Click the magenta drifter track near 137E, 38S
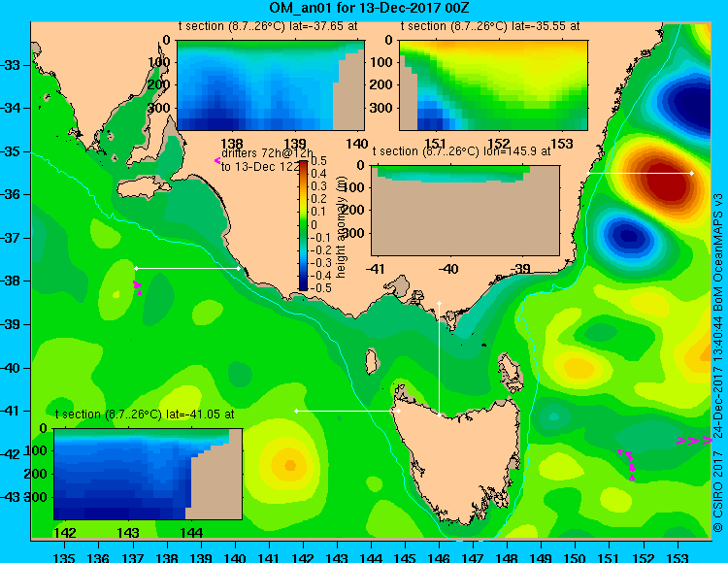 [x=138, y=287]
